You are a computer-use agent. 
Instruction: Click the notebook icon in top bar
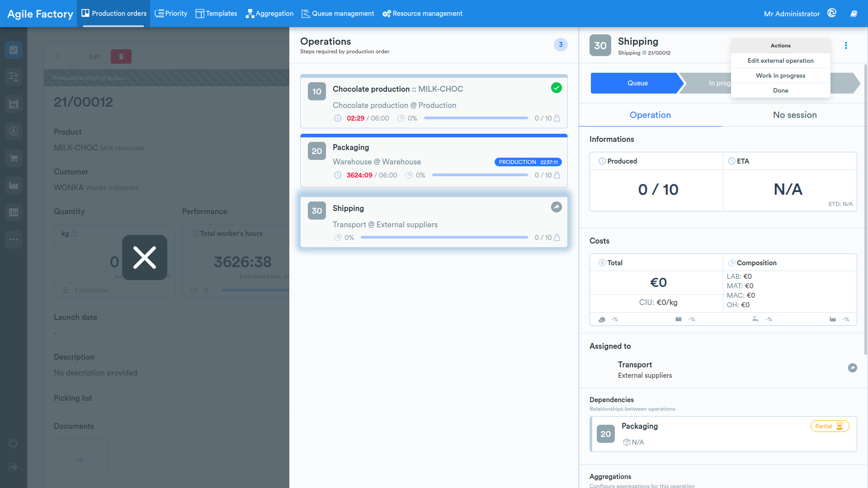854,14
